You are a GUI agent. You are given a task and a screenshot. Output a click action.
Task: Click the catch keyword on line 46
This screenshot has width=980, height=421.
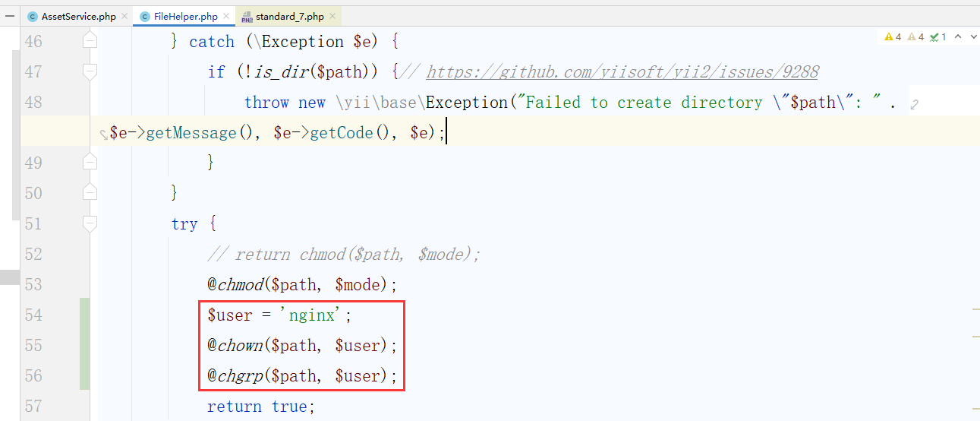pyautogui.click(x=212, y=41)
